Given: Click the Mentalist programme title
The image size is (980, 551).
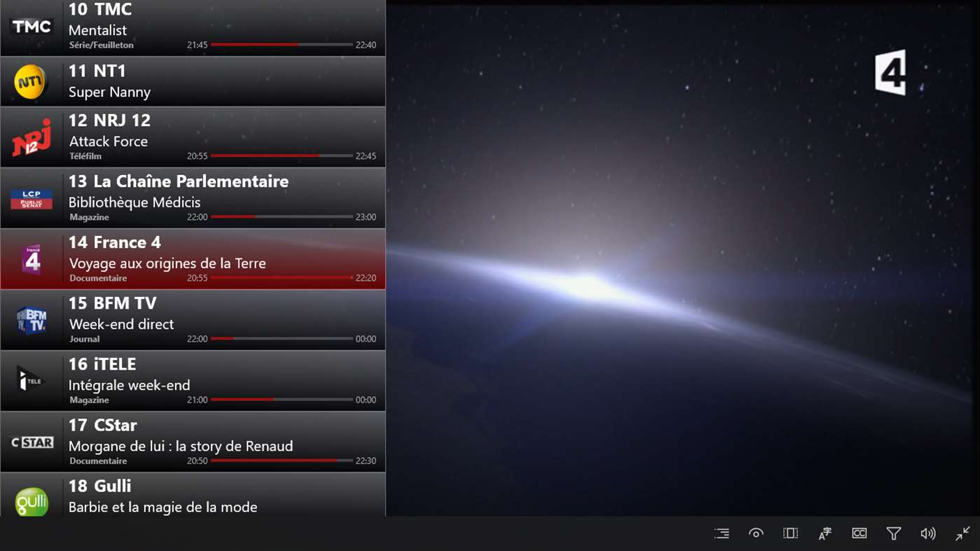Looking at the screenshot, I should 97,30.
